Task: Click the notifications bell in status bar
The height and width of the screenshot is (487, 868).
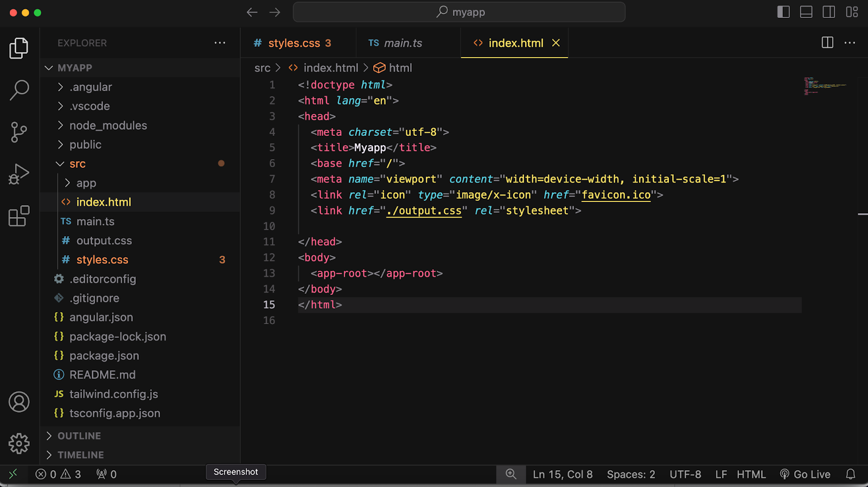Action: (850, 474)
